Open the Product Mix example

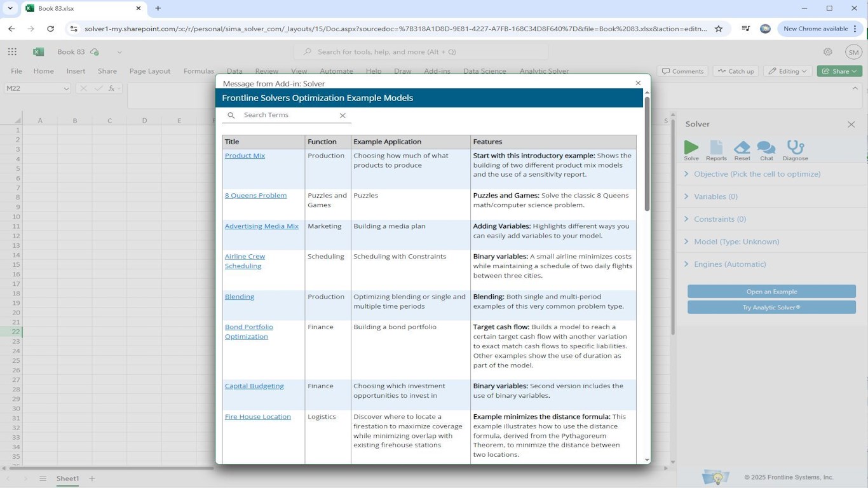(245, 156)
